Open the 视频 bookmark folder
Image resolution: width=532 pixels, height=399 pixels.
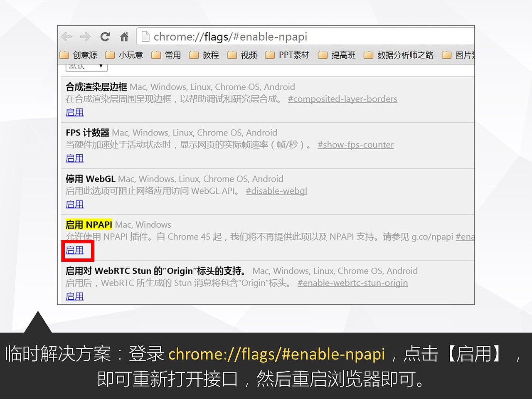pyautogui.click(x=242, y=55)
